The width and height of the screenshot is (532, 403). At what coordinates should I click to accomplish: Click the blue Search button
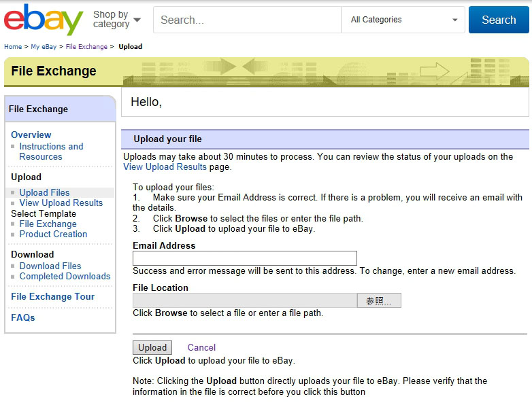499,20
